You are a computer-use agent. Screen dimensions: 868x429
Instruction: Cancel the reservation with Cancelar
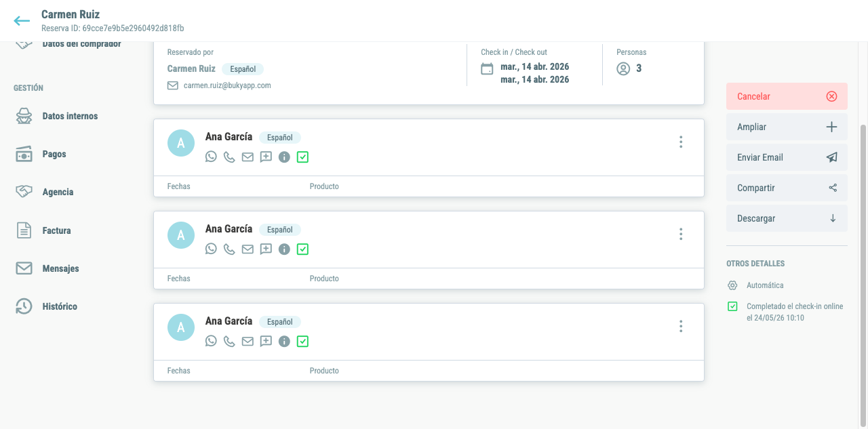[787, 96]
